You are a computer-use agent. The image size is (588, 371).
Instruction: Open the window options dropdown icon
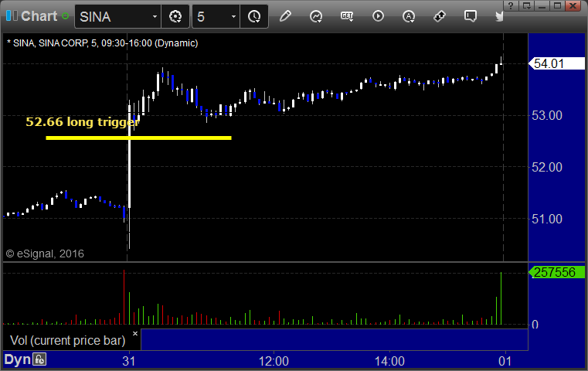(x=526, y=5)
